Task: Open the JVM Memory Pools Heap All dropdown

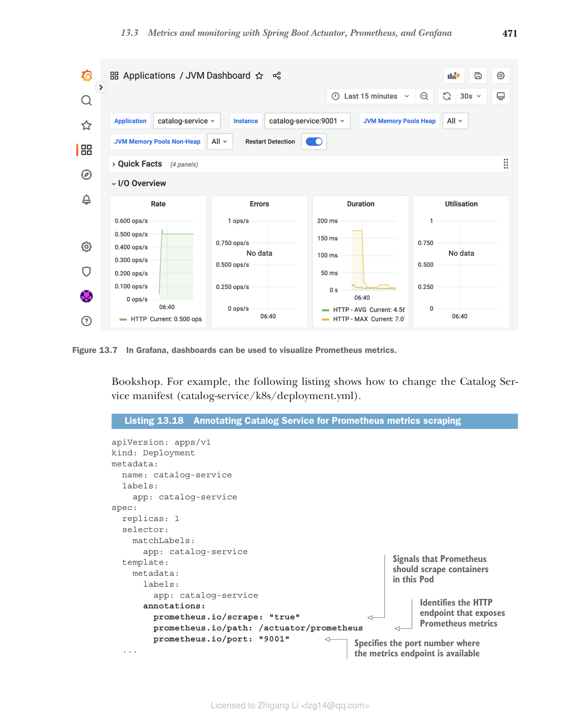Action: coord(455,121)
